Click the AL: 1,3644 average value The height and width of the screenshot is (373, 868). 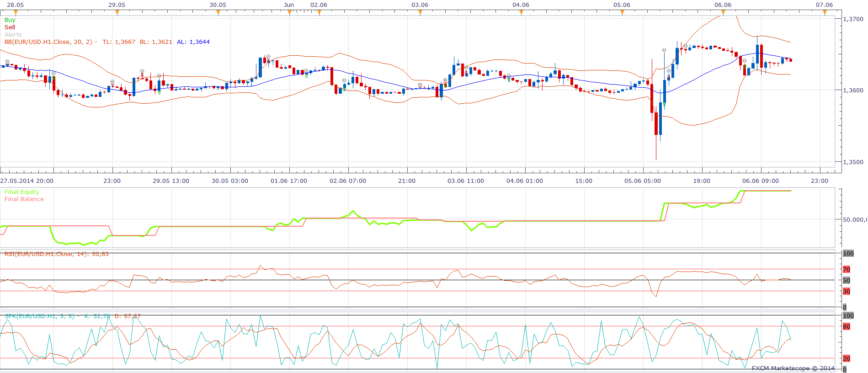click(x=193, y=42)
